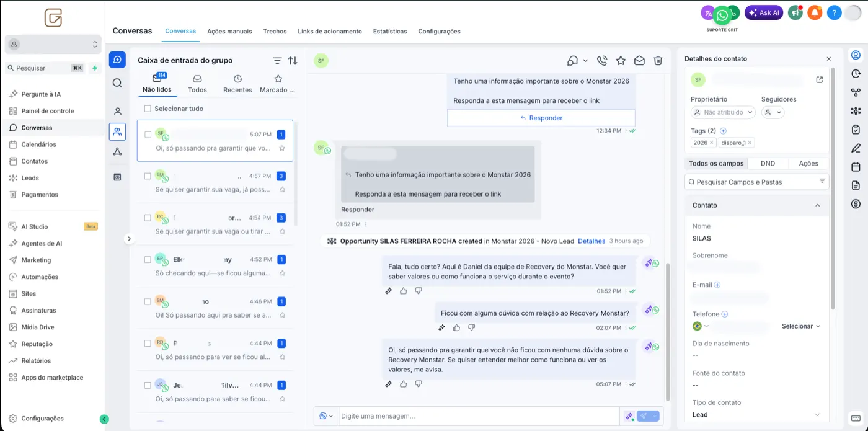Remove the 2026 tag
The image size is (868, 431).
click(x=711, y=143)
